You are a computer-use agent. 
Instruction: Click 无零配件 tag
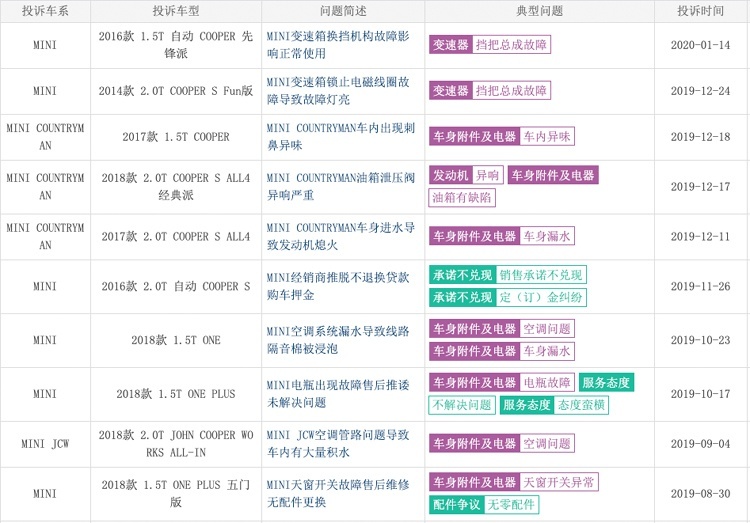511,504
